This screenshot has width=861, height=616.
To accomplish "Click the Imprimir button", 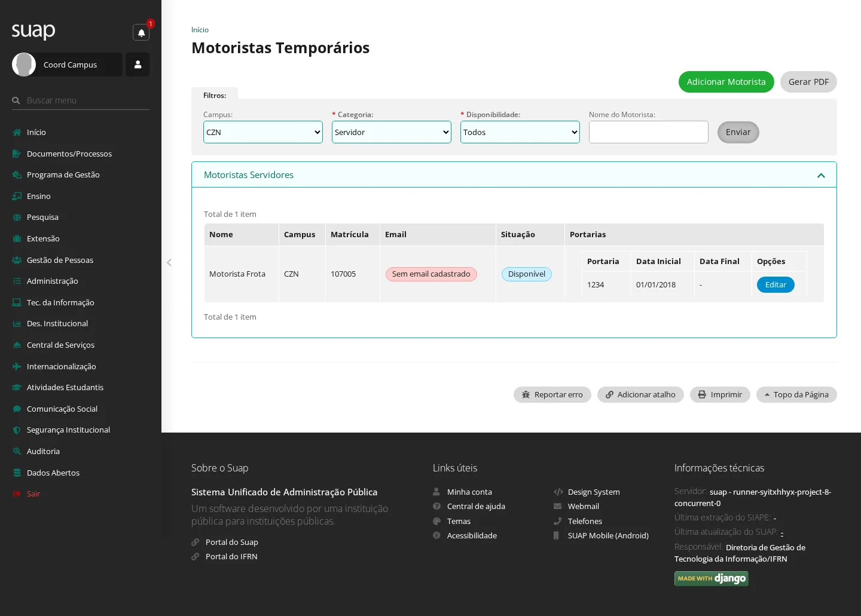I will [x=720, y=394].
